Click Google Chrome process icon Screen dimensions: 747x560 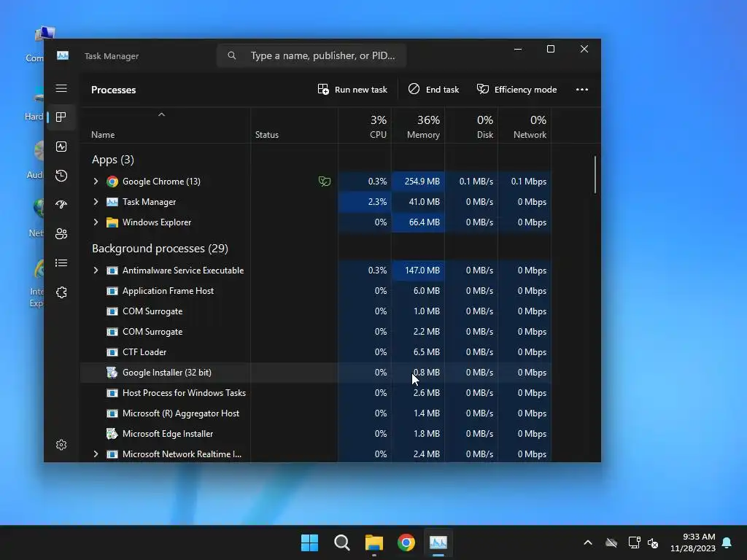[x=112, y=182]
